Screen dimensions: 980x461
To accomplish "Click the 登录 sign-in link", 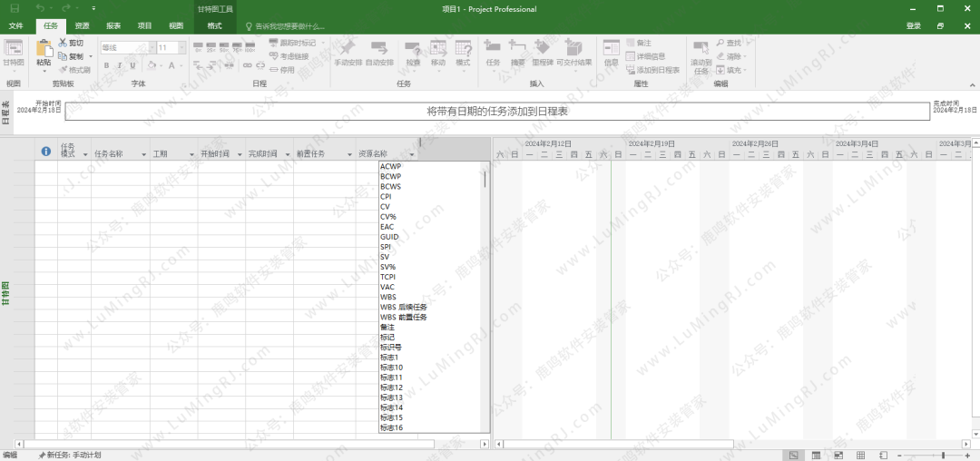I will coord(913,26).
